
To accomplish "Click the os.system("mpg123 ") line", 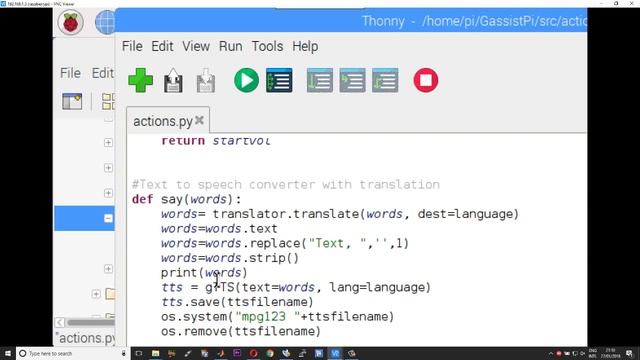I will point(278,317).
